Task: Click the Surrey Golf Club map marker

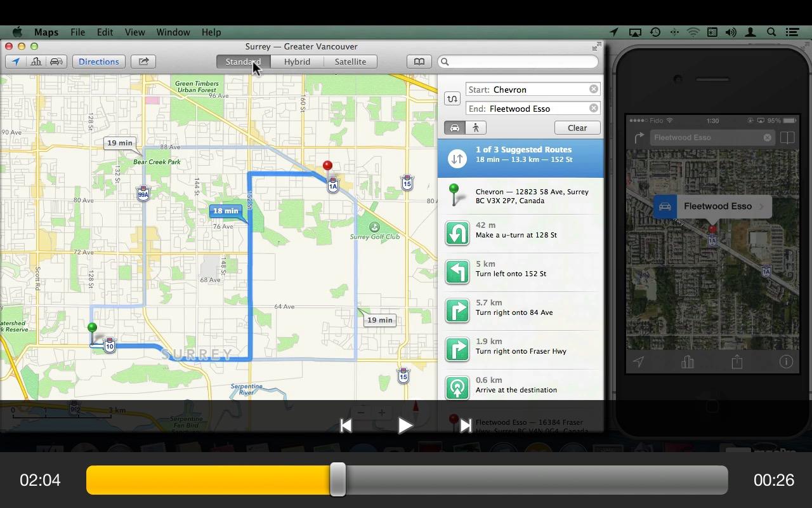Action: pyautogui.click(x=374, y=227)
